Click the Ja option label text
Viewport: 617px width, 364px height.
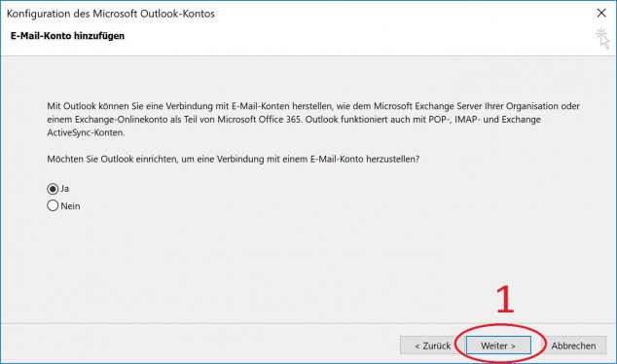[x=65, y=189]
